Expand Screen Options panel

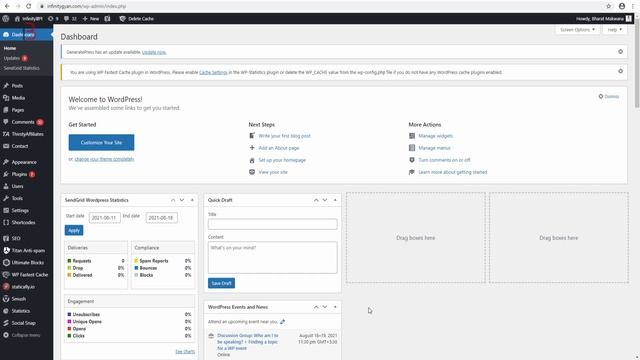577,30
